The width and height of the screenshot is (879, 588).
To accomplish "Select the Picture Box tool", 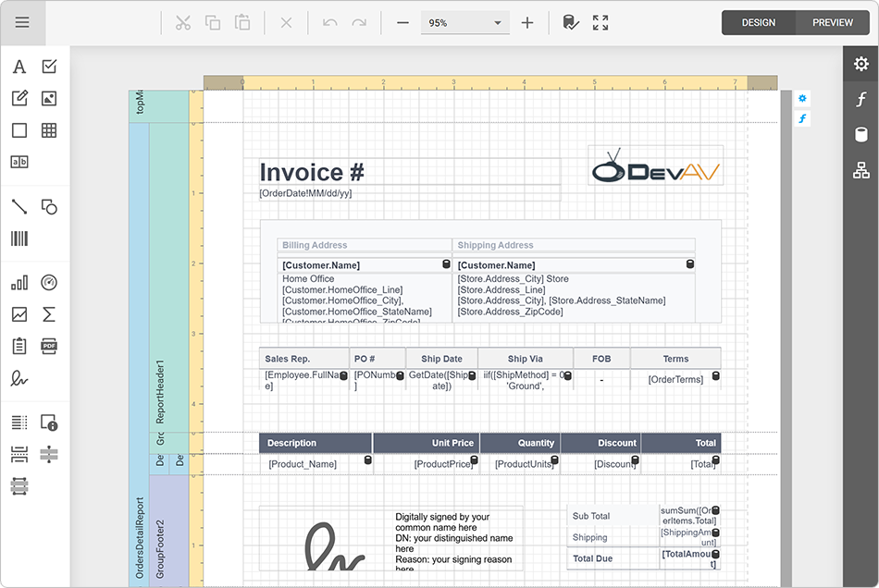I will coord(48,98).
